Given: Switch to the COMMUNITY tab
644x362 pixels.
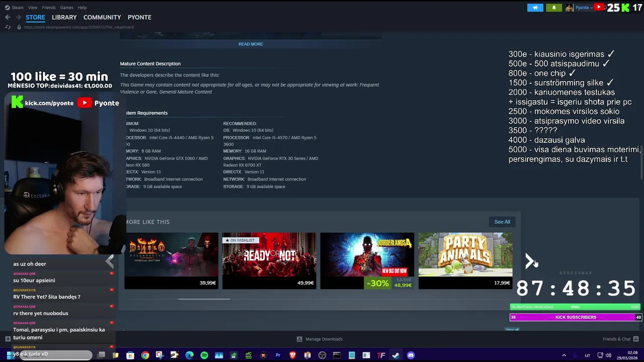Looking at the screenshot, I should [x=102, y=17].
